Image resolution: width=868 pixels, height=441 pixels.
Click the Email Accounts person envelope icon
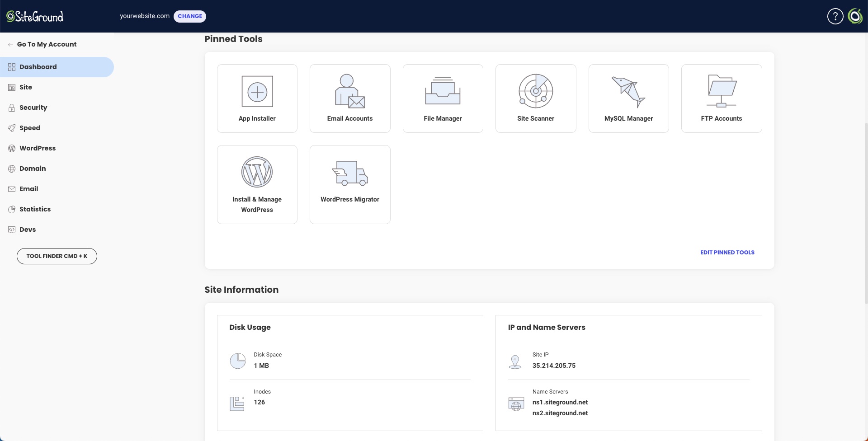tap(350, 91)
